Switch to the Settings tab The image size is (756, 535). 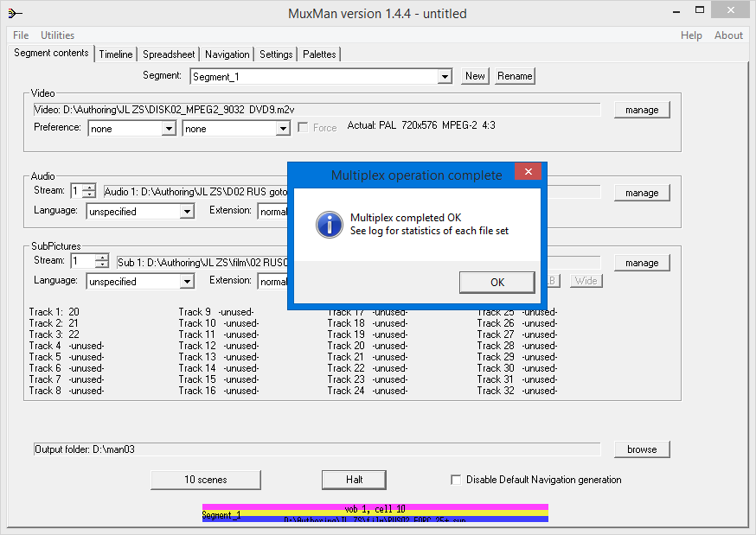coord(276,54)
